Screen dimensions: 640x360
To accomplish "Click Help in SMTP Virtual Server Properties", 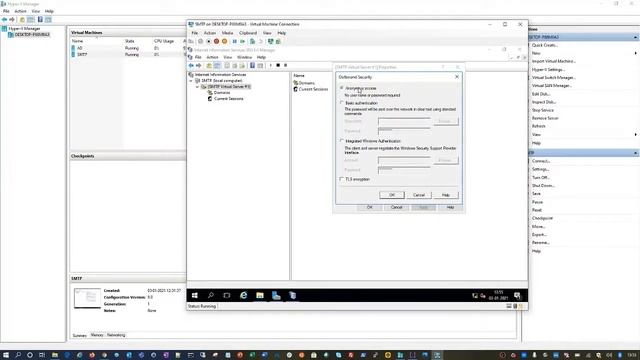I will click(x=450, y=207).
